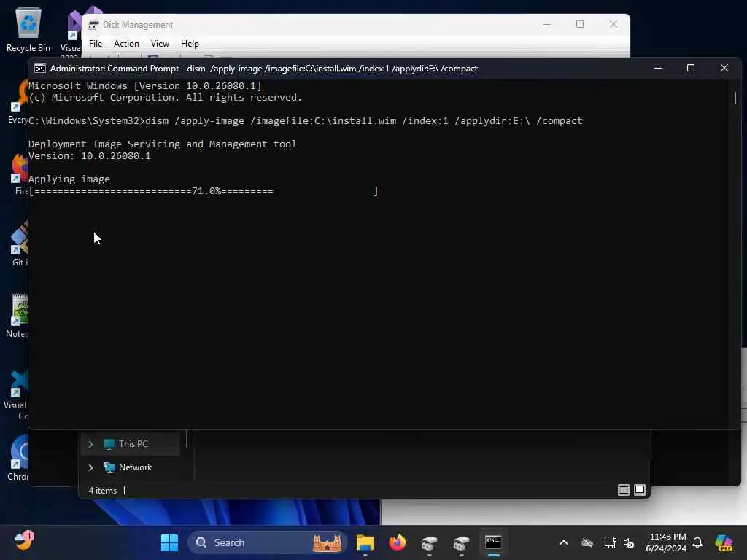Screen dimensions: 747x560
Task: Click the muted volume tray icon
Action: 629,542
